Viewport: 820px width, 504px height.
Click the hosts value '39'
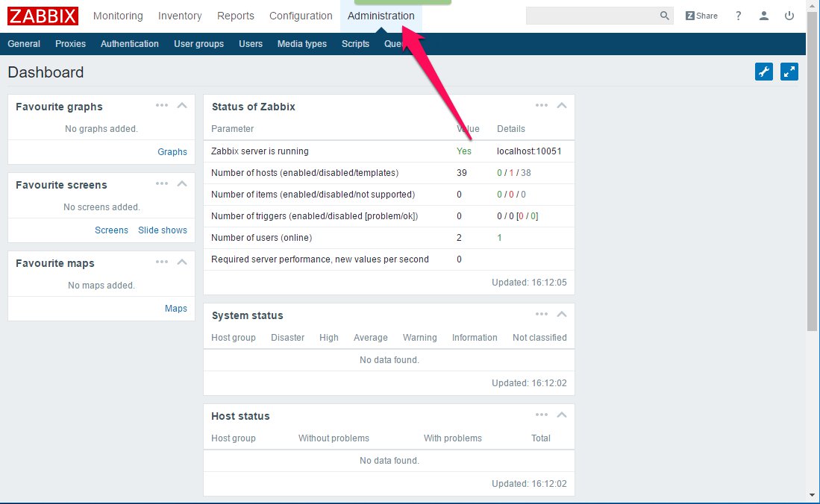[461, 172]
